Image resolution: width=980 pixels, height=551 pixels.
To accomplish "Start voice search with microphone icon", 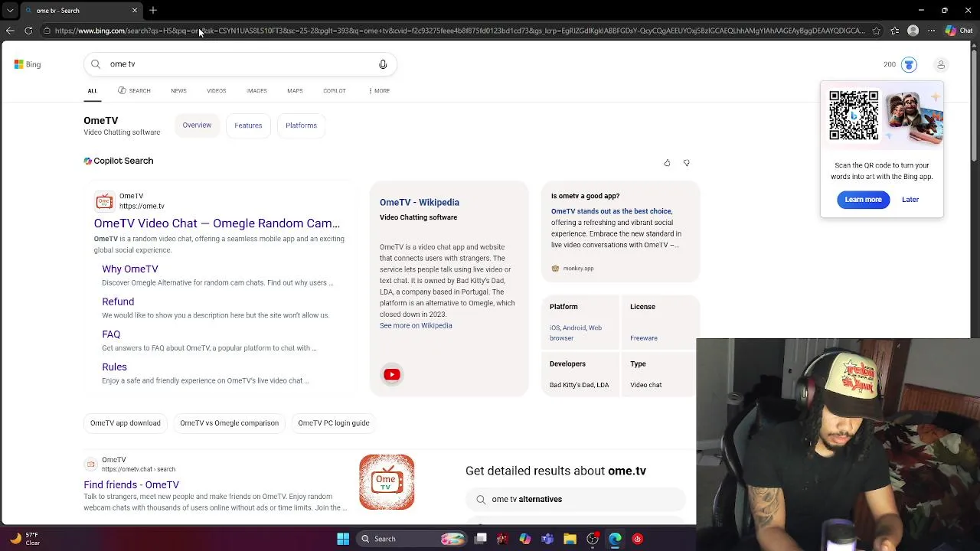I will (383, 64).
